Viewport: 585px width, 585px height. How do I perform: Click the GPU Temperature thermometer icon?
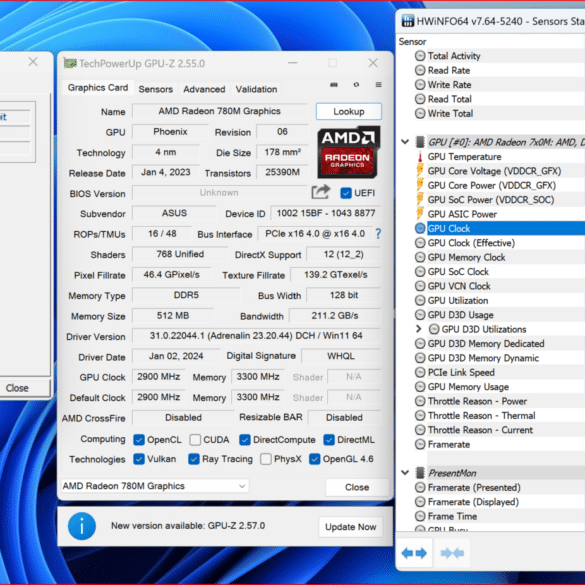(420, 157)
